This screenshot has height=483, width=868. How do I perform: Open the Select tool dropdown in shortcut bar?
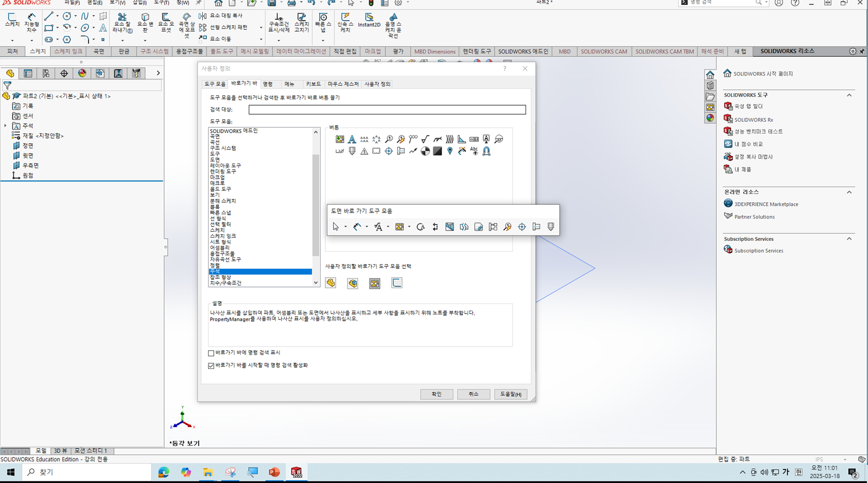pyautogui.click(x=345, y=227)
